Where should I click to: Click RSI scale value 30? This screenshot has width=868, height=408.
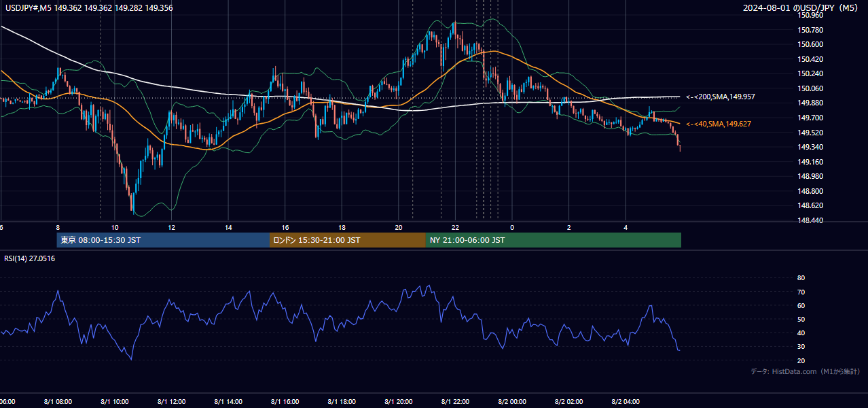pyautogui.click(x=801, y=346)
